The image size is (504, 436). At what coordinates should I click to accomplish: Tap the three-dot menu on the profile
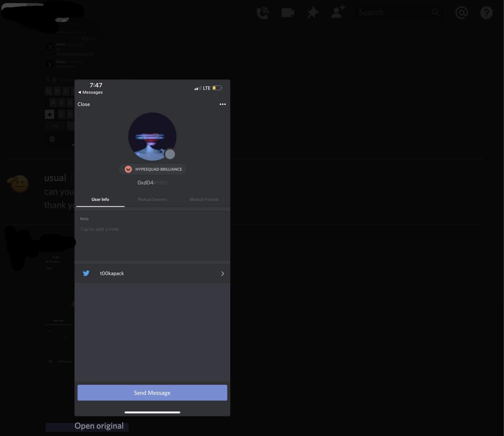(223, 104)
